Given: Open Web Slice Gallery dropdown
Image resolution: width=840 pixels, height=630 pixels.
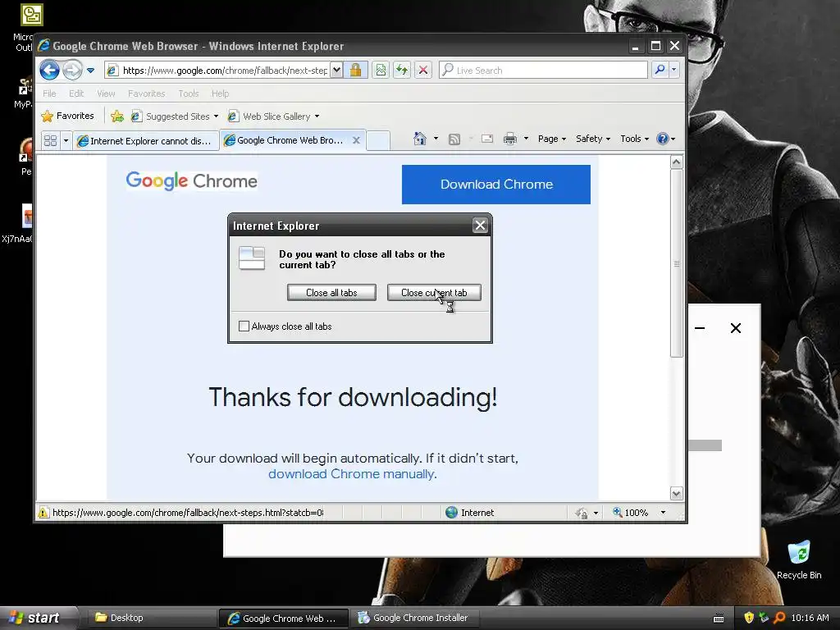Looking at the screenshot, I should click(x=273, y=116).
